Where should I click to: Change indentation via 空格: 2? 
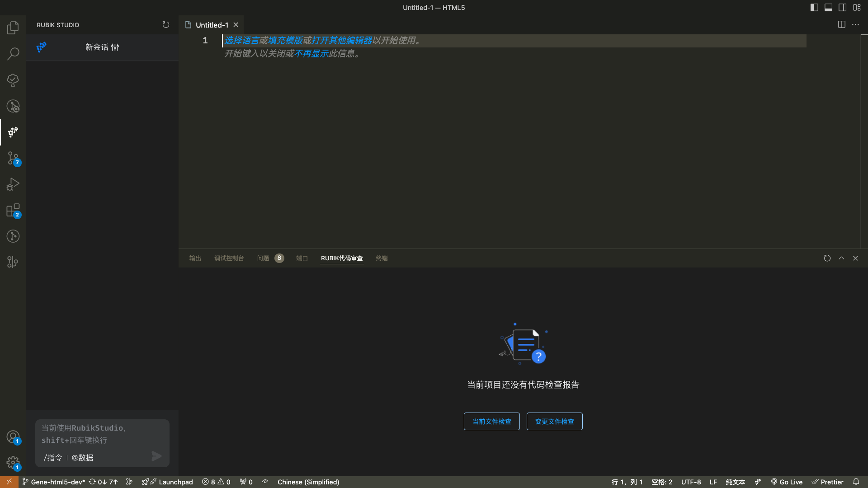click(662, 482)
